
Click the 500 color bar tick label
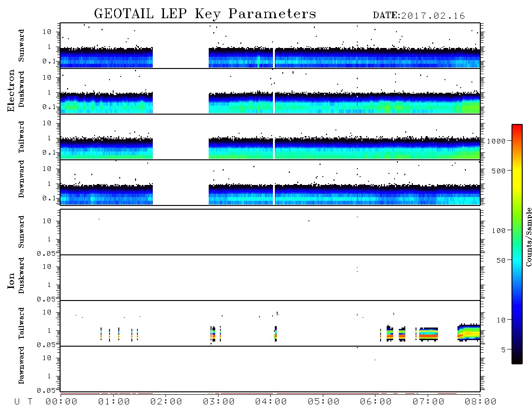coord(499,171)
